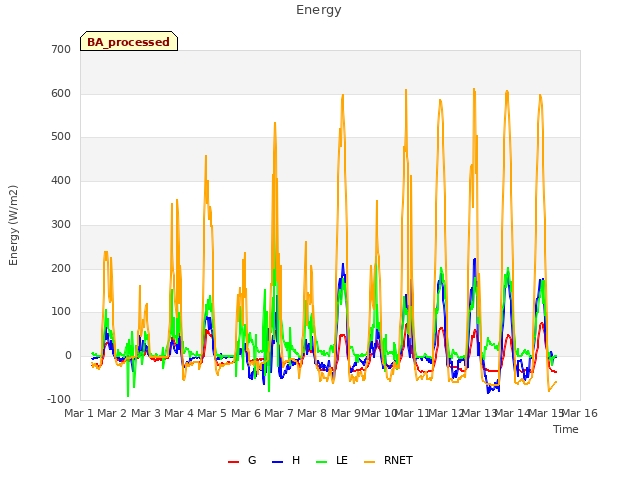Viewport: 640px width, 480px height.
Task: Click the Mar 16 x-axis tick label
Action: (581, 413)
